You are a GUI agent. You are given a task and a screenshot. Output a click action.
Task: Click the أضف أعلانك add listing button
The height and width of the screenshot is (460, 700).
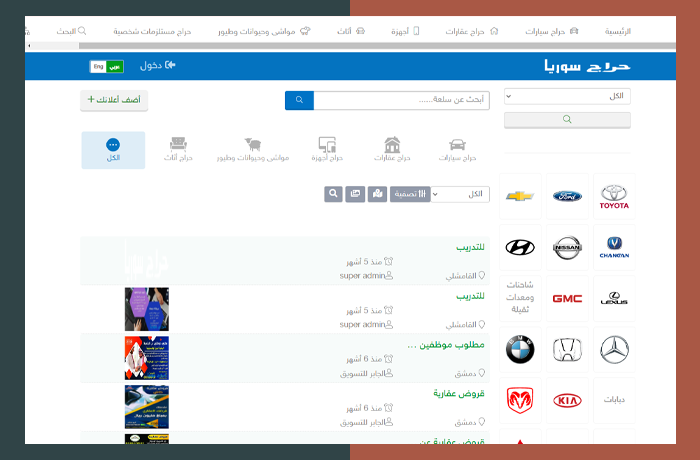pyautogui.click(x=114, y=100)
